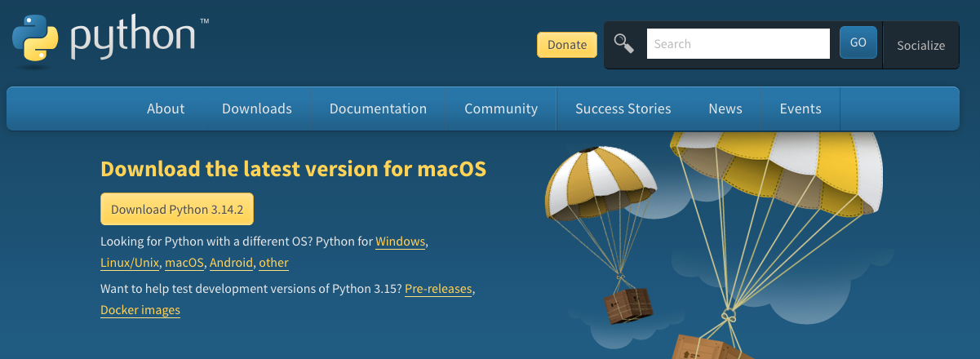Follow the Windows download link

point(400,242)
